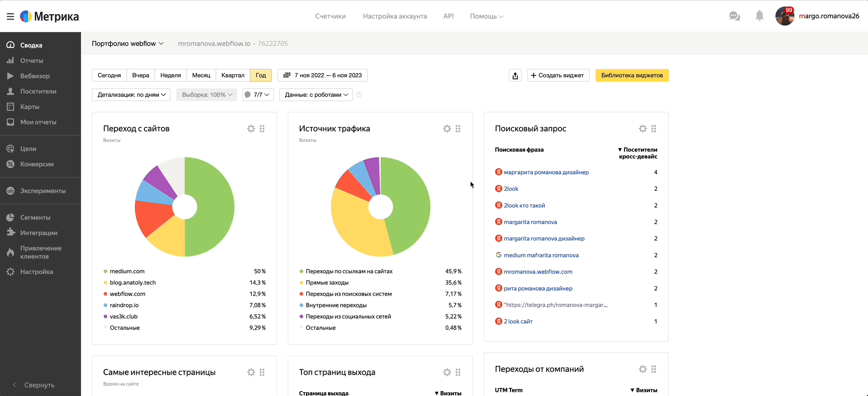Click drag handle of Самые интересные страницы widget
Image resolution: width=868 pixels, height=396 pixels.
point(262,372)
